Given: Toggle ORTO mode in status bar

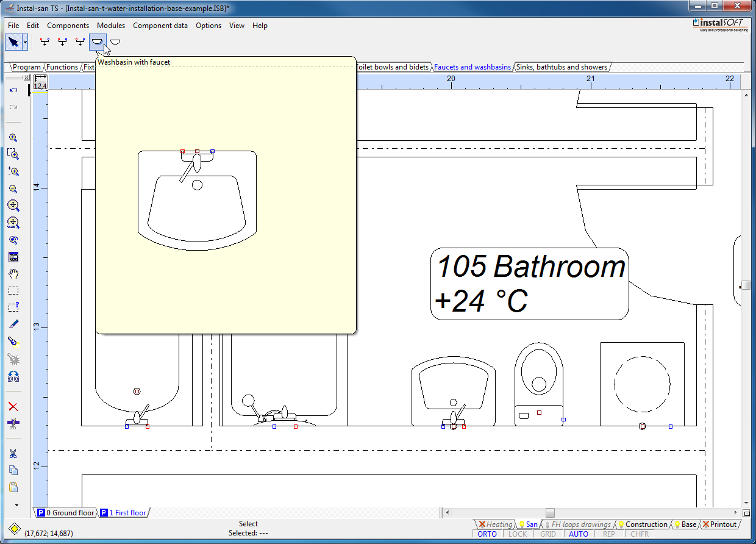Looking at the screenshot, I should tap(487, 534).
